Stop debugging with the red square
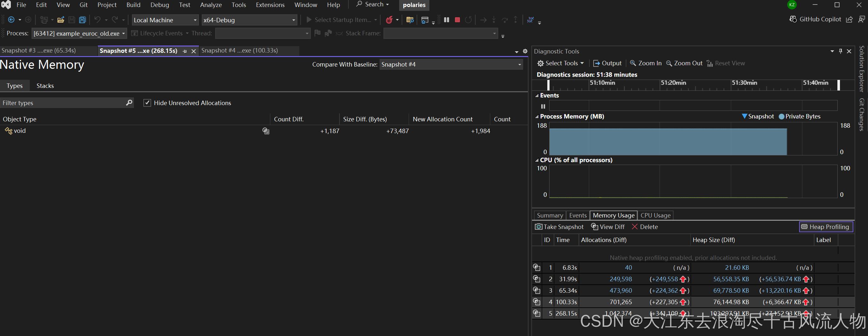868x336 pixels. tap(457, 20)
